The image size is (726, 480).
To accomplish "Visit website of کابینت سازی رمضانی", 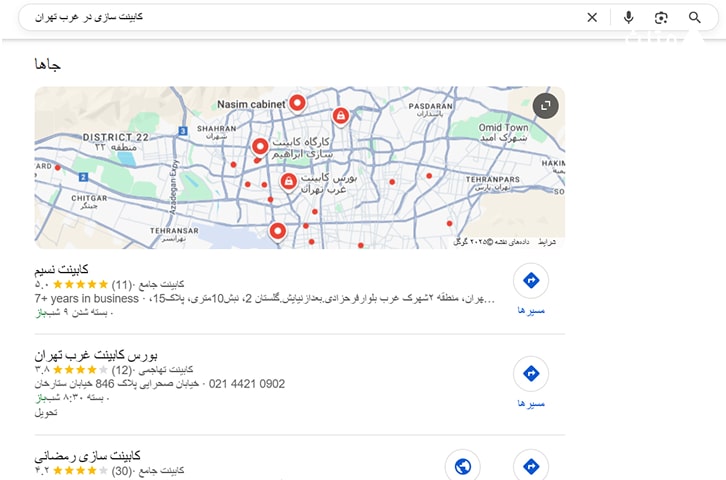I will [463, 465].
